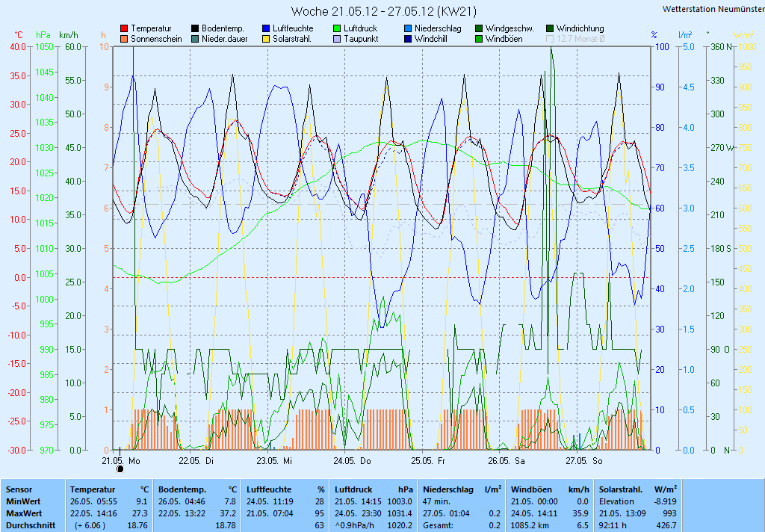Click the 24.05. Do date axis label
The image size is (765, 532).
357,461
